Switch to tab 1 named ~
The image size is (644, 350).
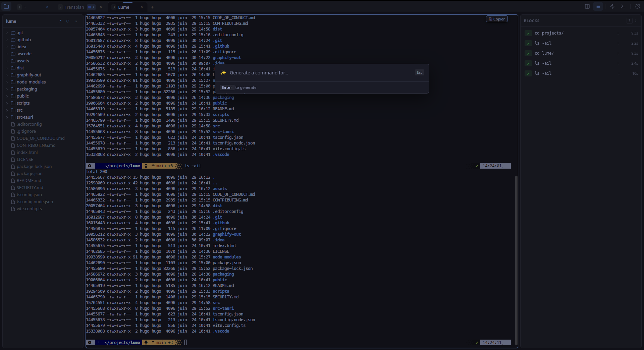(33, 7)
